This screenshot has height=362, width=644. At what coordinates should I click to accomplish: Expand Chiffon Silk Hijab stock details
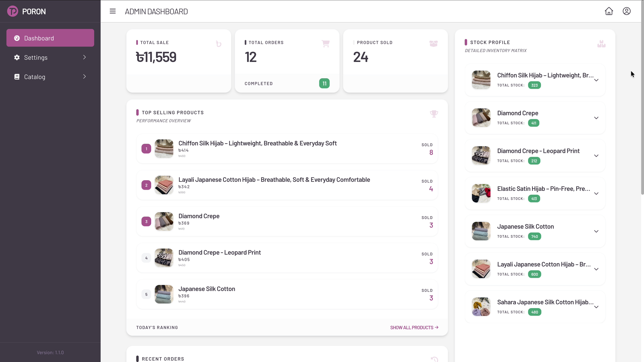pos(596,80)
